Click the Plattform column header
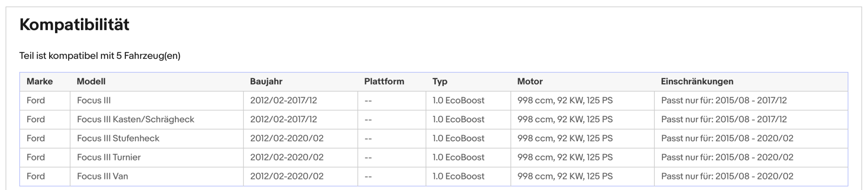The image size is (868, 190). point(384,81)
